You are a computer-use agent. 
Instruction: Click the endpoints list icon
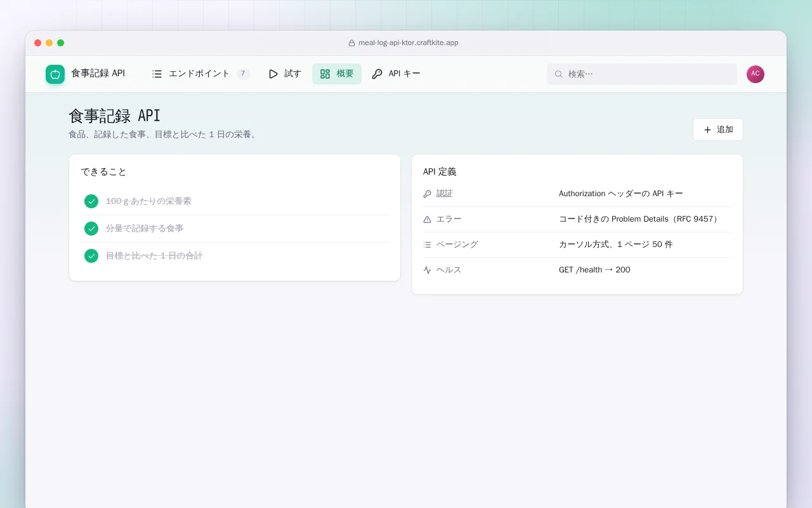point(157,74)
